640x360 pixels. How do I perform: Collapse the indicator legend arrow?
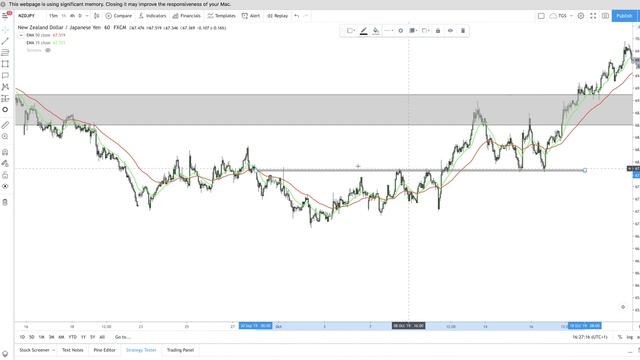[21, 36]
